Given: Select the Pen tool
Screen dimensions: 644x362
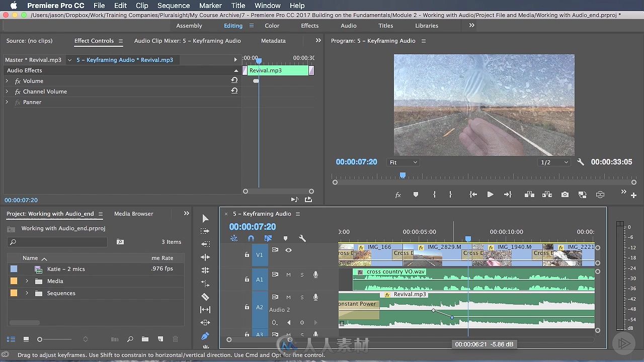Looking at the screenshot, I should [x=205, y=336].
